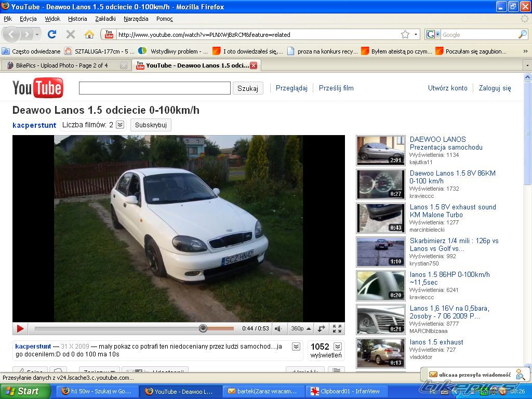The height and width of the screenshot is (399, 532).
Task: Open Clipboard01 - IrfanView from the taskbar
Action: (x=345, y=392)
